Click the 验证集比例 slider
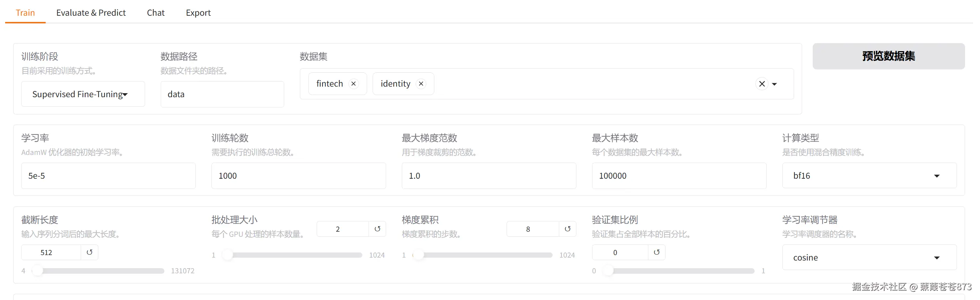Image resolution: width=980 pixels, height=300 pixels. (678, 271)
